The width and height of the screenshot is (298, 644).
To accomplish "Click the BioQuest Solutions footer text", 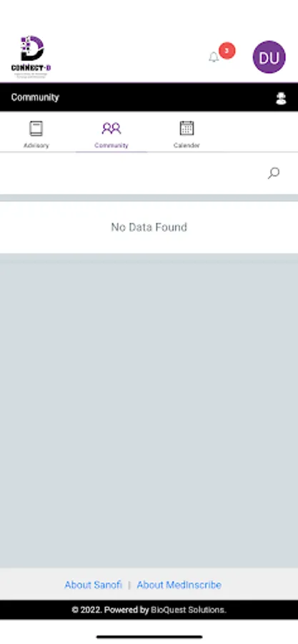I will pos(189,610).
